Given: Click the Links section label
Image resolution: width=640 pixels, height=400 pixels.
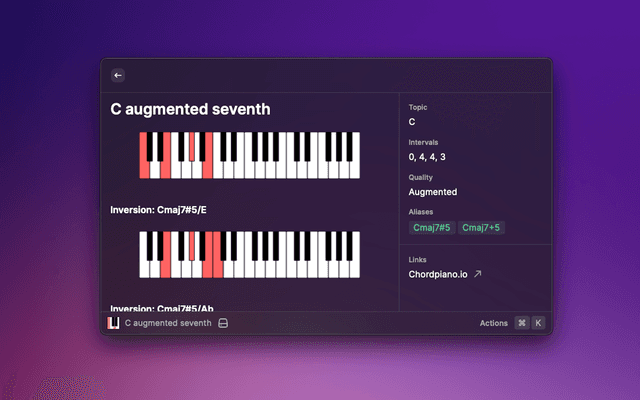Looking at the screenshot, I should tap(418, 259).
